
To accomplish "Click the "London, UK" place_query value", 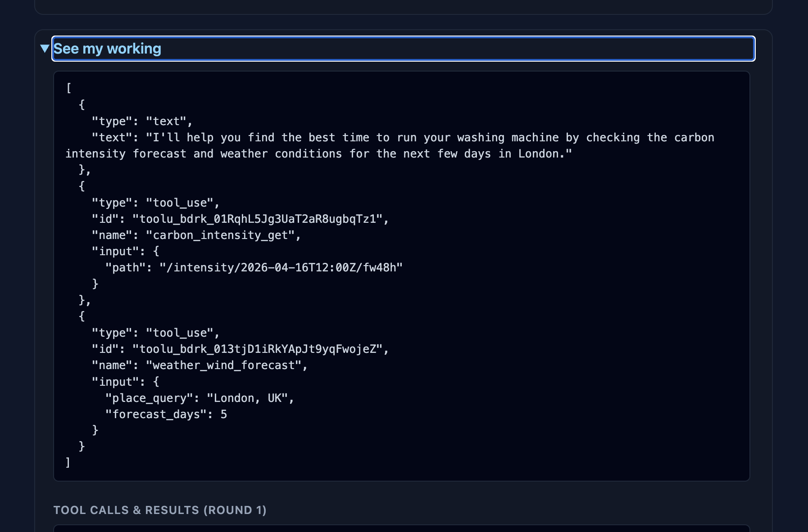I will click(x=247, y=398).
